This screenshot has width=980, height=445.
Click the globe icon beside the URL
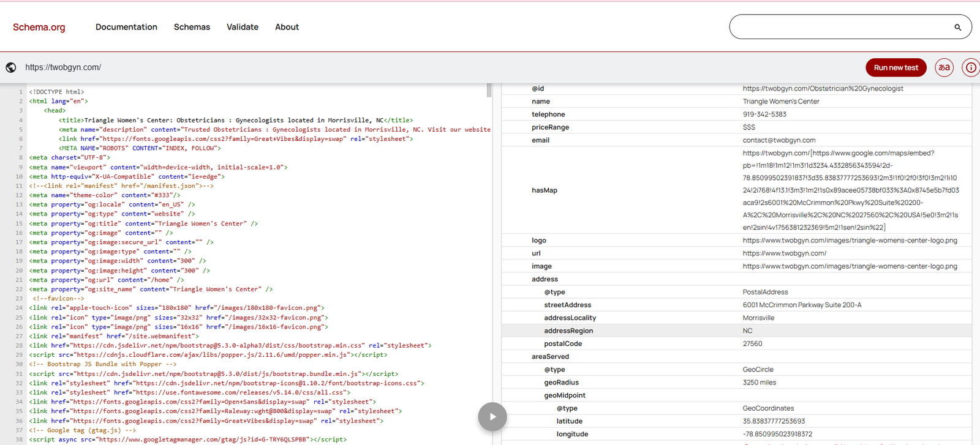coord(11,67)
